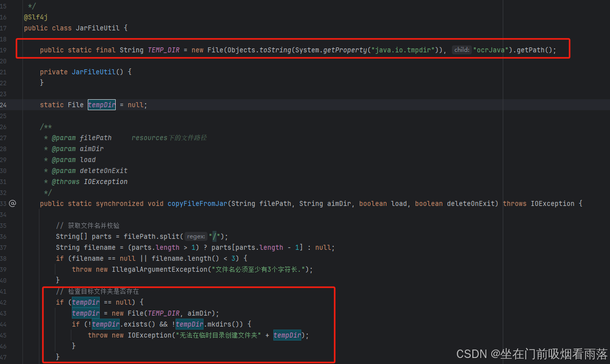Click the method name copyFileFromJar
Image resolution: width=610 pixels, height=364 pixels.
click(x=197, y=203)
